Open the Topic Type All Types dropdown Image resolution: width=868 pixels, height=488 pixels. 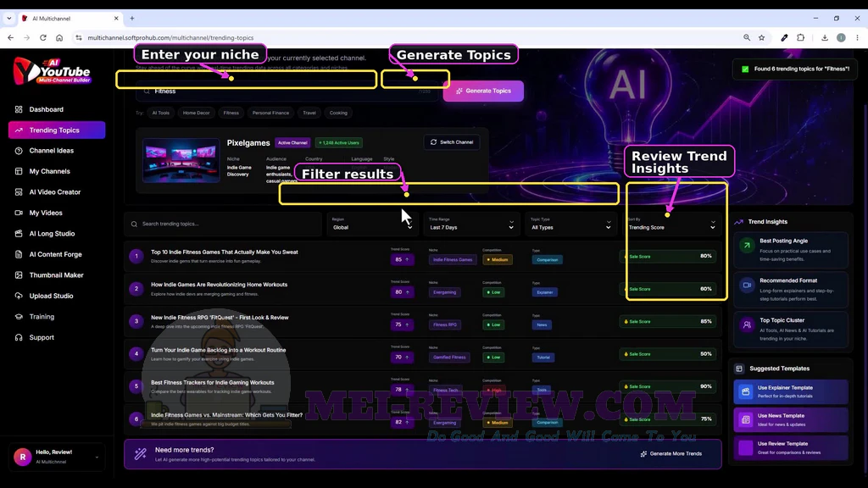[x=570, y=224]
